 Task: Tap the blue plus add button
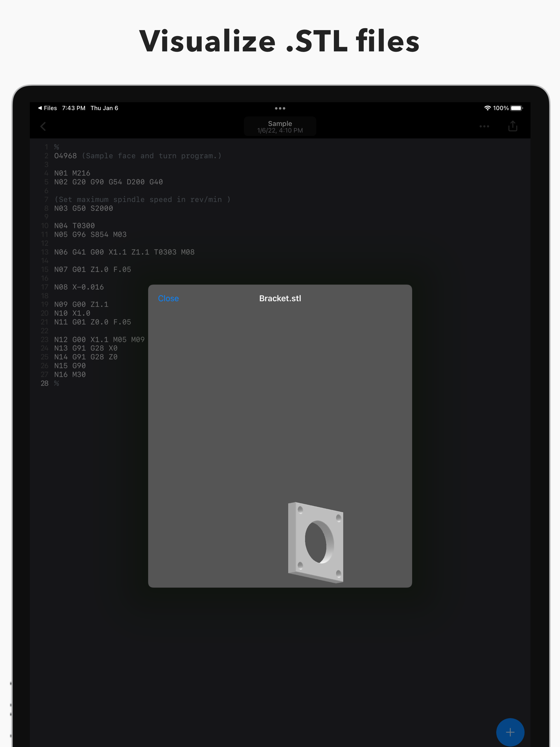tap(510, 732)
